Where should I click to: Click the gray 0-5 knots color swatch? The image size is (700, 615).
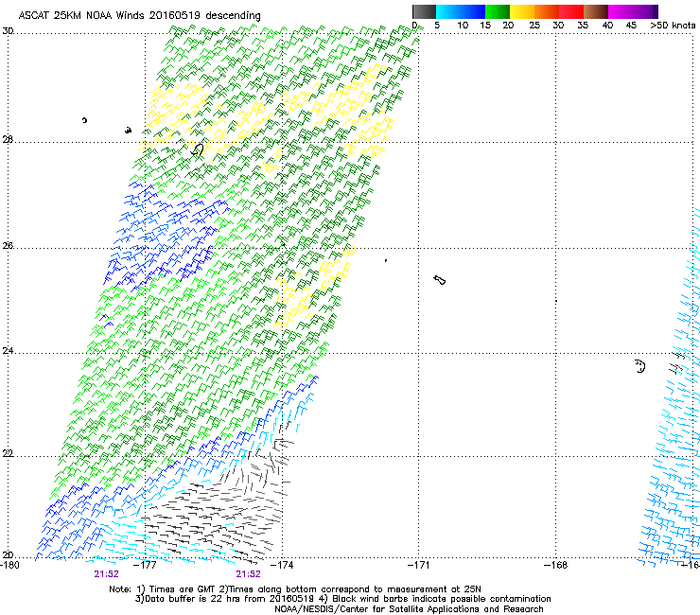(424, 11)
